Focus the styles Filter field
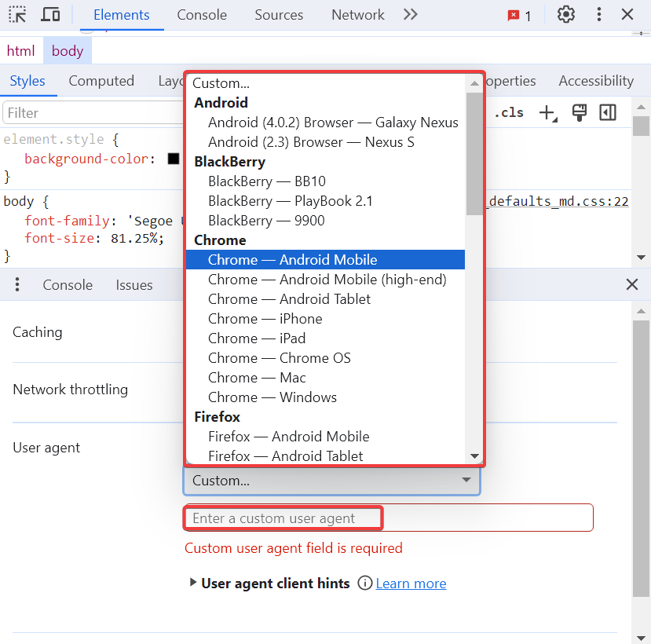The width and height of the screenshot is (651, 644). tap(93, 113)
